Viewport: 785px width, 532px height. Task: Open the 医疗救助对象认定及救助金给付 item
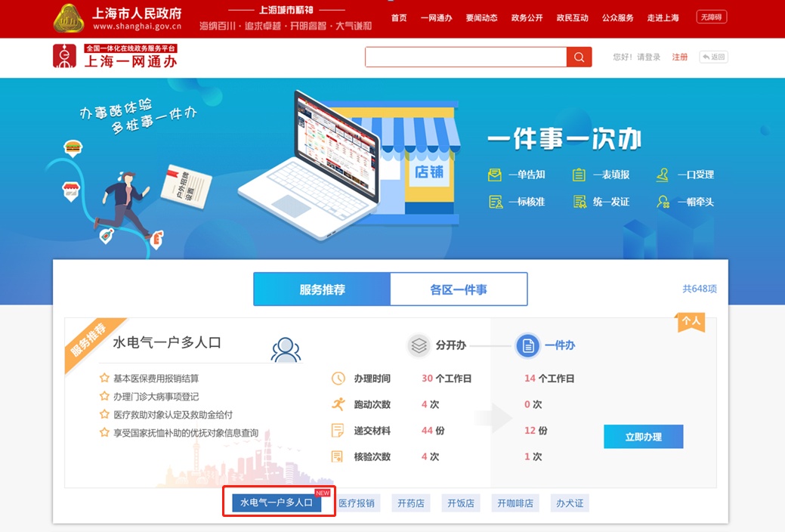[173, 414]
